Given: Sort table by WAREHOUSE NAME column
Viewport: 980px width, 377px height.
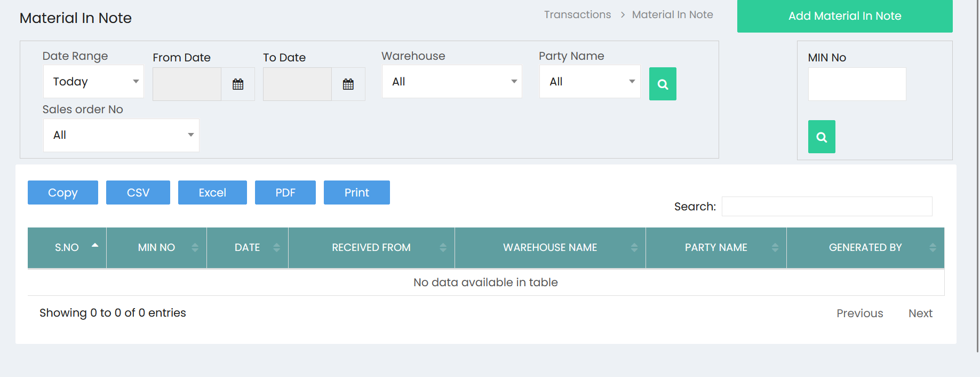Looking at the screenshot, I should pos(550,248).
